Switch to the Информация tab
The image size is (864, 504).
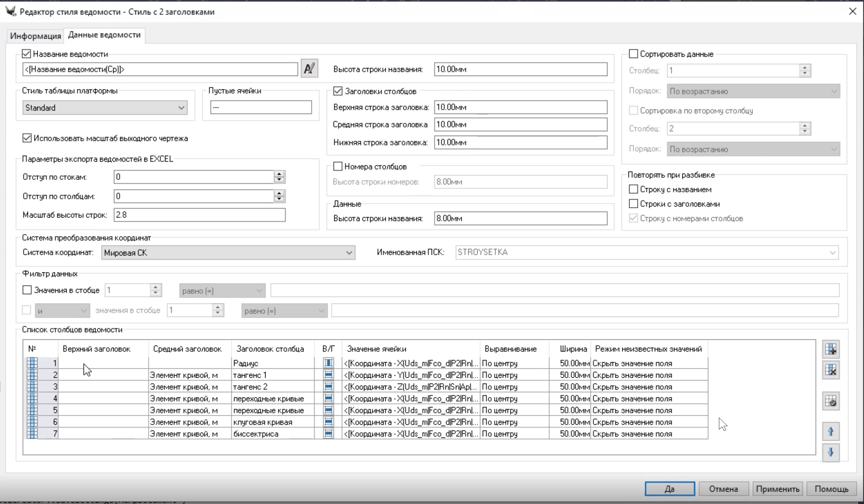35,36
